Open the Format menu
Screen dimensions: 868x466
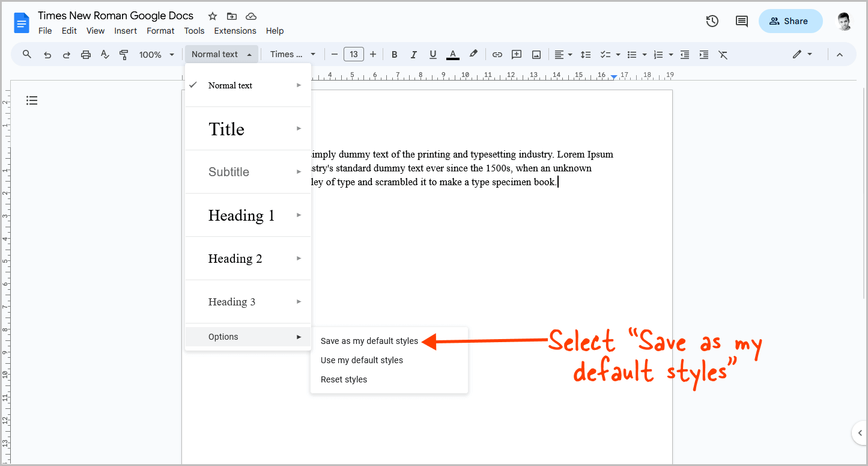[x=160, y=31]
